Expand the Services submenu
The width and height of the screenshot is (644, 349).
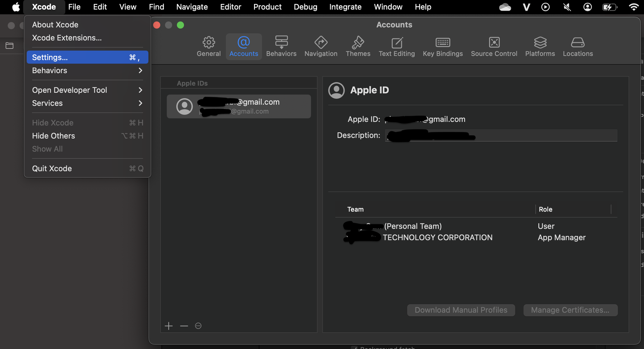point(87,103)
